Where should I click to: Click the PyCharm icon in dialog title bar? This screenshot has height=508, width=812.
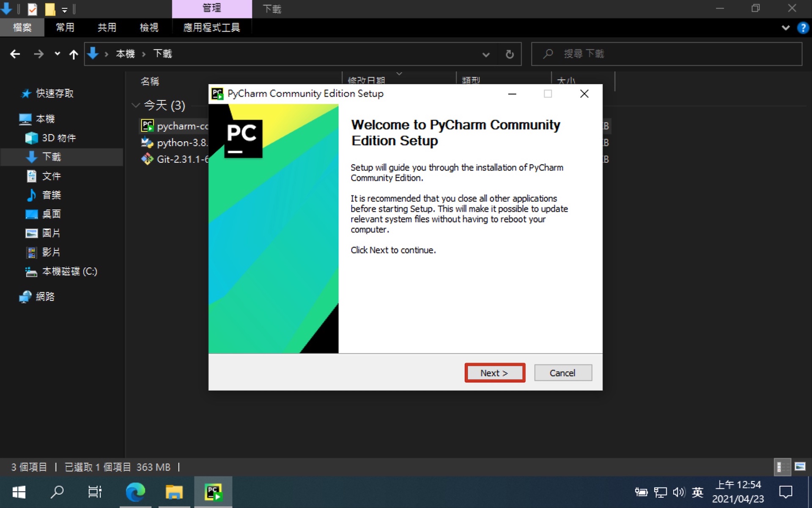[x=217, y=94]
